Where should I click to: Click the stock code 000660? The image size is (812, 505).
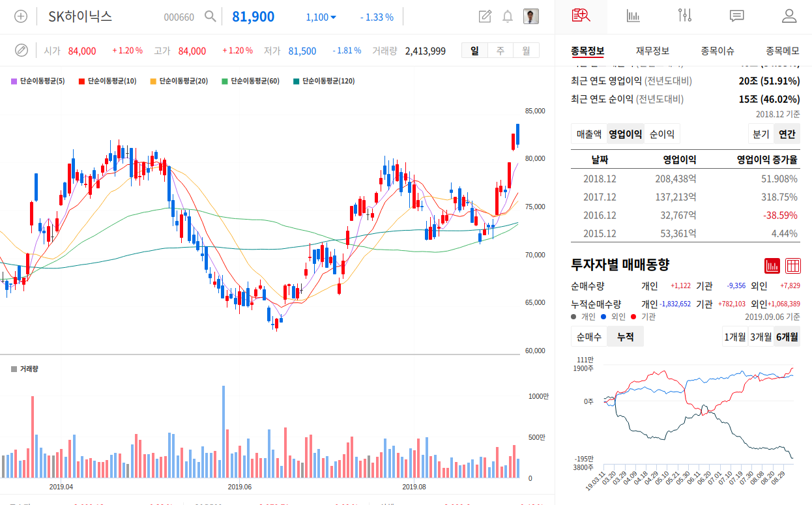tap(179, 18)
